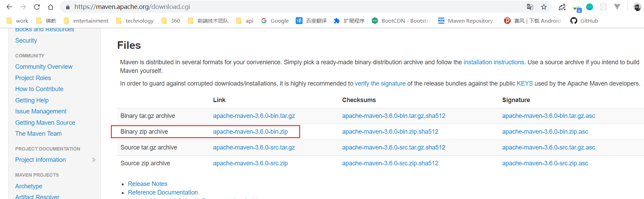The width and height of the screenshot is (644, 199).
Task: Open the V-shaped extension icon
Action: [617, 7]
